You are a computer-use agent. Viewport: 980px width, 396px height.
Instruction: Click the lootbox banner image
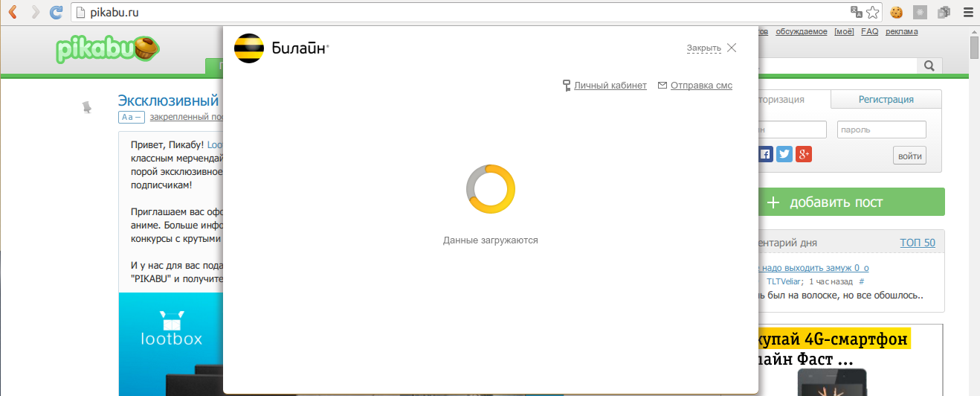171,344
